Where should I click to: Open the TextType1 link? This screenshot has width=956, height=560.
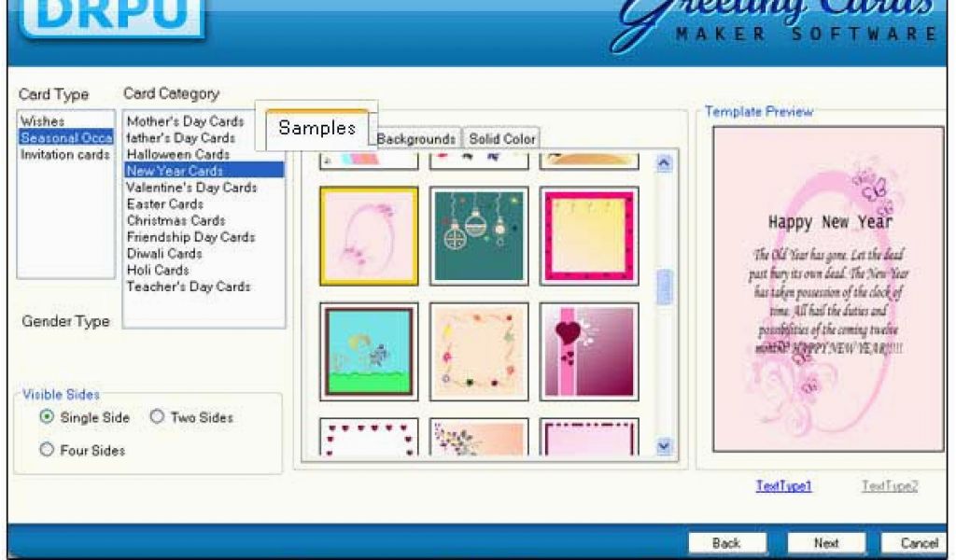pyautogui.click(x=783, y=486)
